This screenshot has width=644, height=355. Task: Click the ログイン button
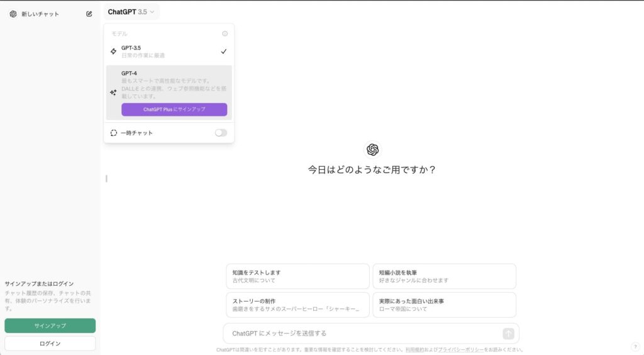50,344
